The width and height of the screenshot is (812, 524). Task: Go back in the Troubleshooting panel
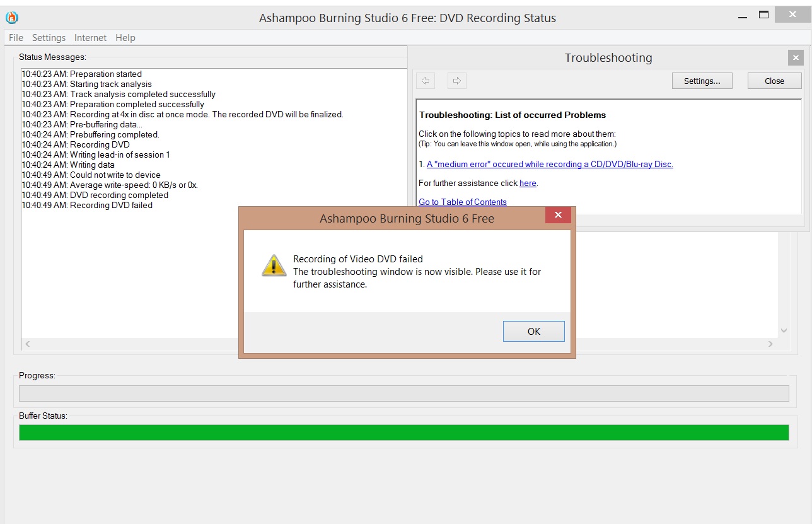[426, 81]
